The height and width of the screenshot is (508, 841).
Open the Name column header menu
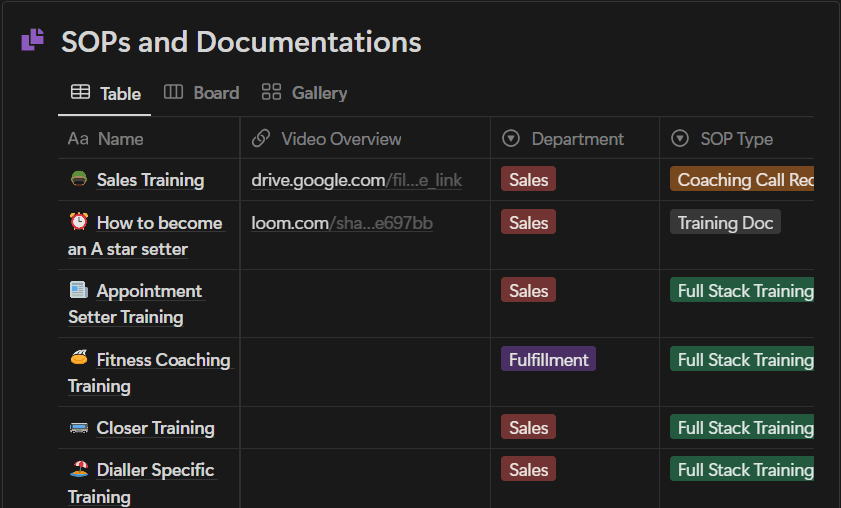pos(149,139)
